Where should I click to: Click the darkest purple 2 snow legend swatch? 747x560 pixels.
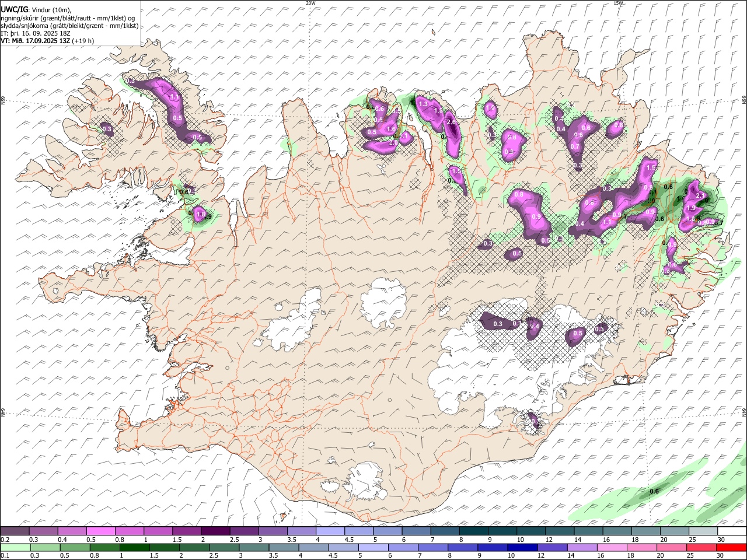[215, 531]
